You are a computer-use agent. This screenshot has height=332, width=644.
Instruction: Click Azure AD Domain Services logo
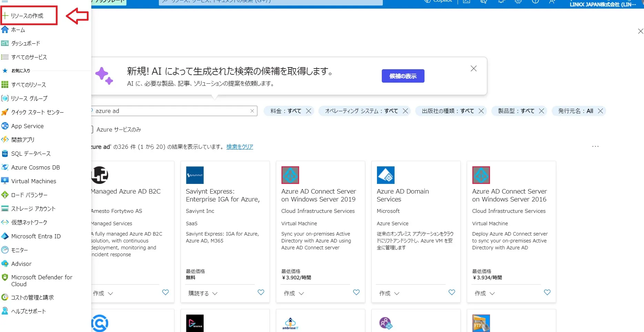click(x=386, y=175)
